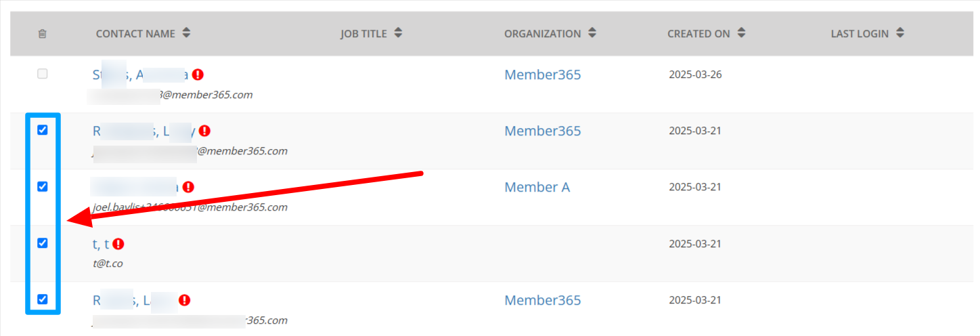This screenshot has width=980, height=336.
Task: Click the trash delete icon in header
Action: [42, 33]
